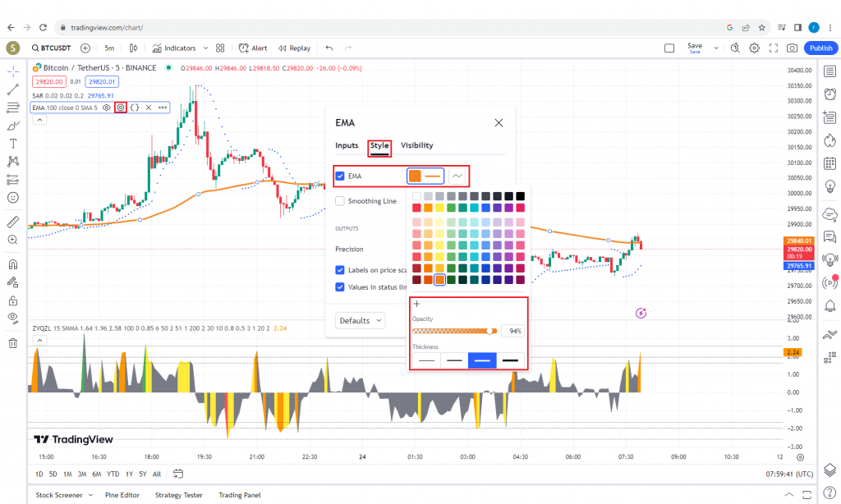The image size is (841, 504).
Task: Open the notifications bell panel
Action: (x=830, y=306)
